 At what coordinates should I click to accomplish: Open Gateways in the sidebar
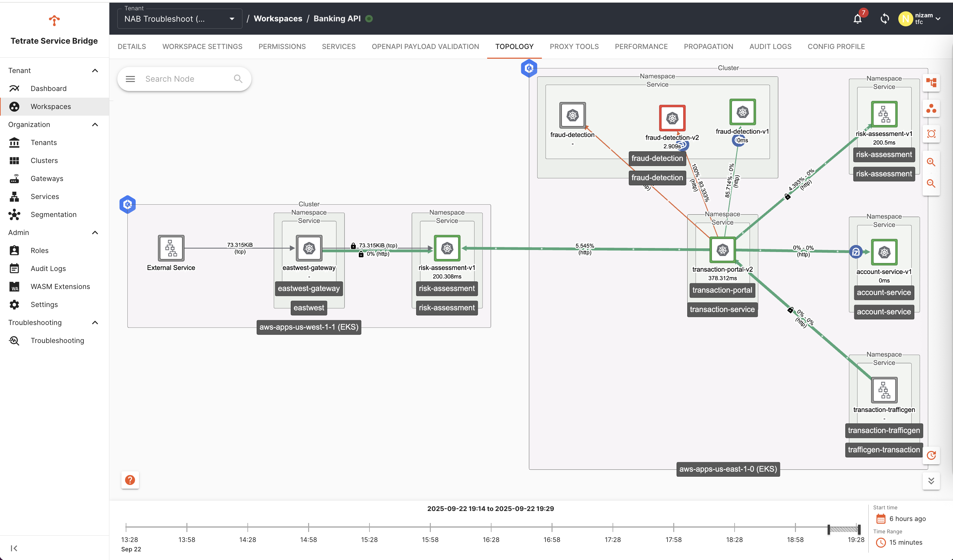[x=46, y=178]
